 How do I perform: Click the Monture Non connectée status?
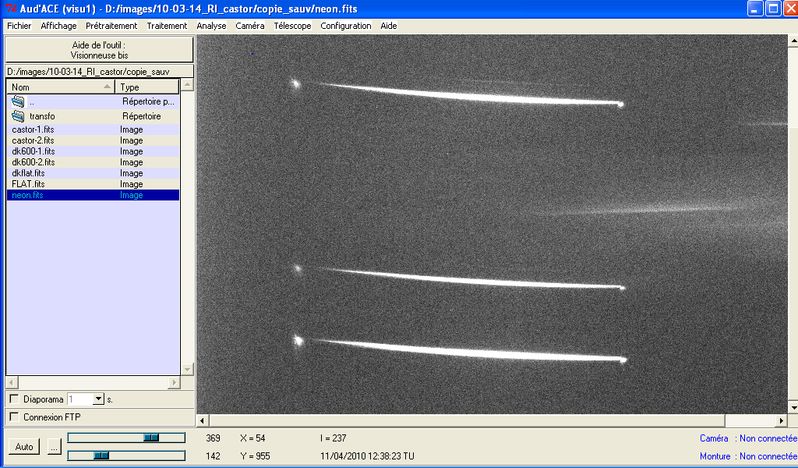pos(748,456)
